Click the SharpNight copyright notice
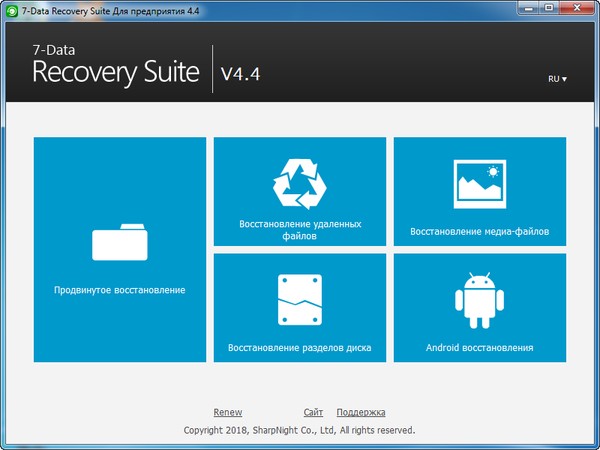Screen dimensions: 600x450 [300, 430]
